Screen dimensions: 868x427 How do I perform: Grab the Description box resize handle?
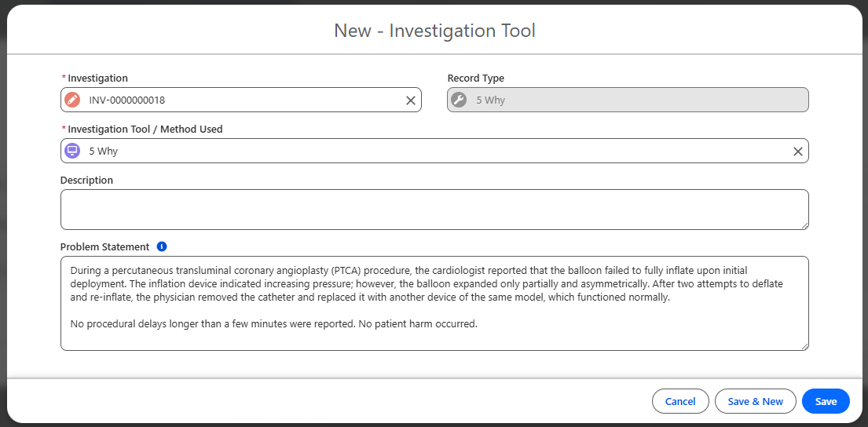pyautogui.click(x=804, y=225)
